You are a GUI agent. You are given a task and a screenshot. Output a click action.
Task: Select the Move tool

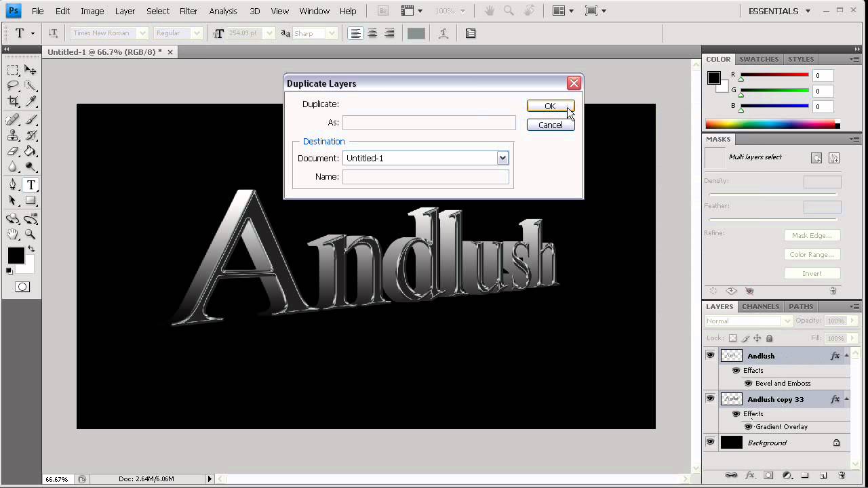31,70
